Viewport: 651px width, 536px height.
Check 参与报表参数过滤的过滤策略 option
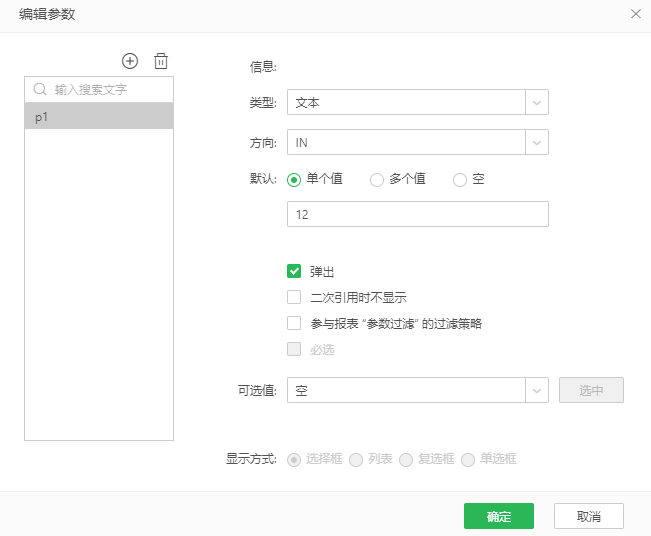click(x=294, y=323)
